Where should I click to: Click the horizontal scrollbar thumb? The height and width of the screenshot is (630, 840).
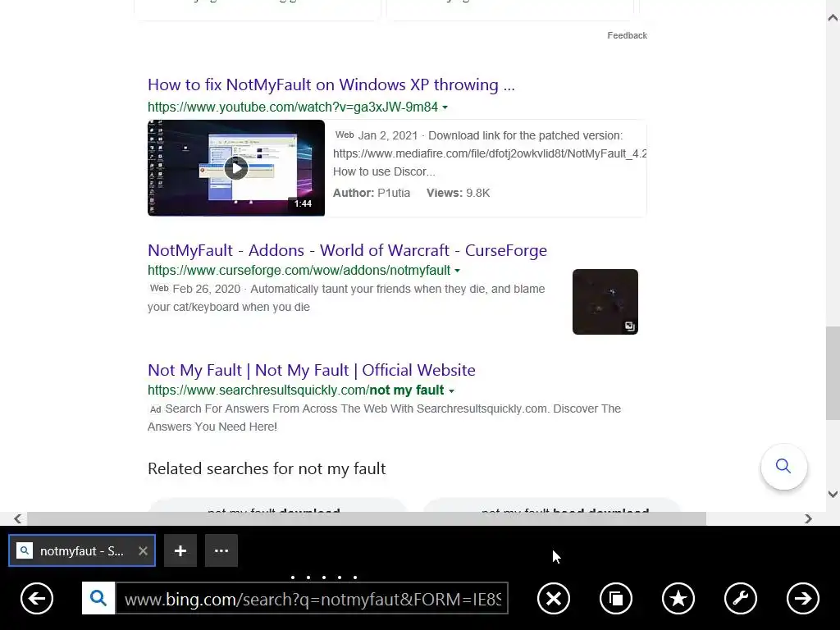(x=367, y=518)
